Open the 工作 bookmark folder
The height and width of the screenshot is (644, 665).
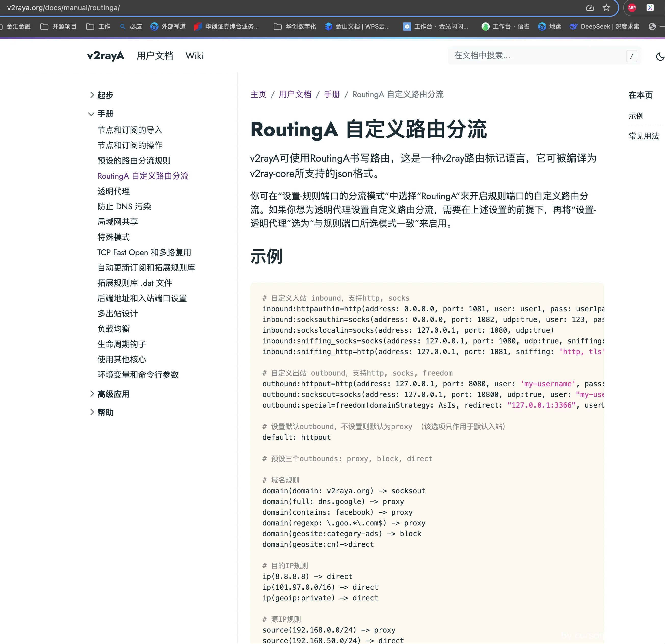pyautogui.click(x=98, y=27)
